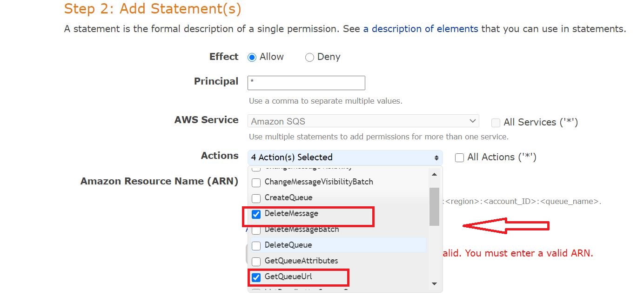Select the DeleteQueue action checkbox
644x302 pixels.
click(256, 246)
